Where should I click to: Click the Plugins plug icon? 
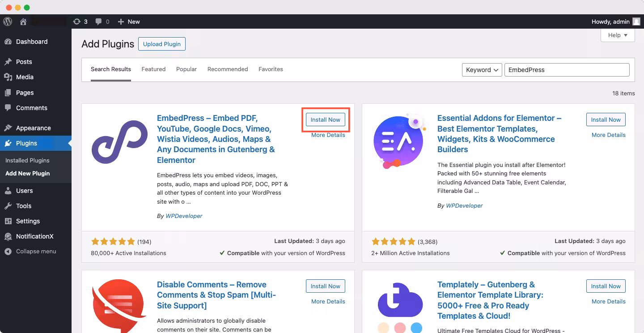click(8, 143)
